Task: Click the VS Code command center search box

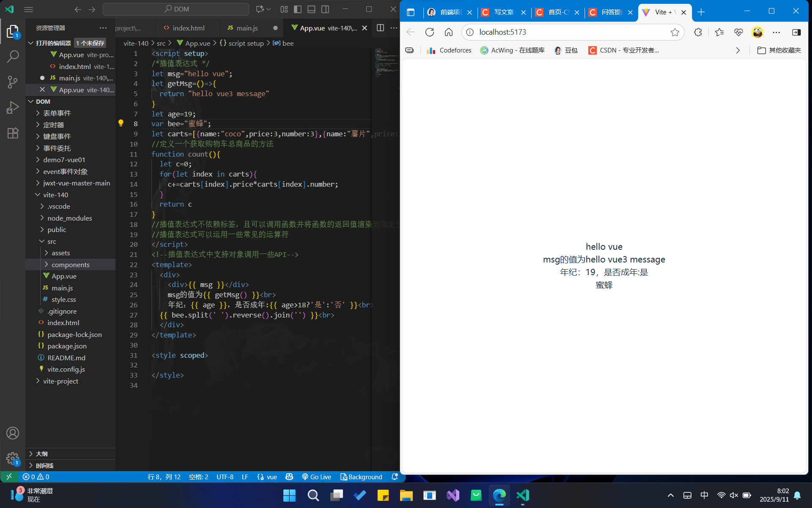Action: point(176,9)
